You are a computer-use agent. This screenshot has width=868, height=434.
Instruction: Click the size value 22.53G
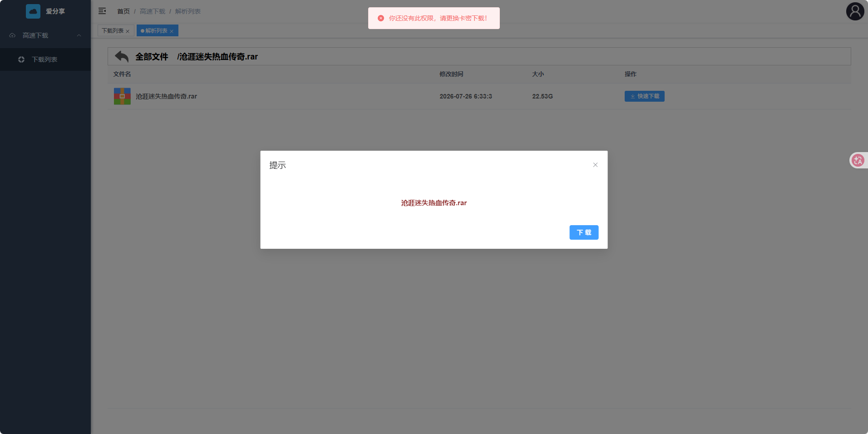point(542,96)
